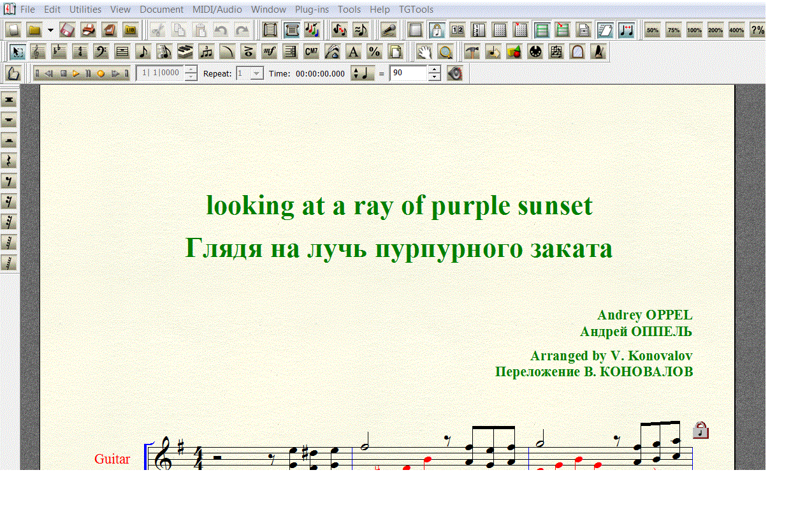Open the TGTools menu

pyautogui.click(x=416, y=10)
